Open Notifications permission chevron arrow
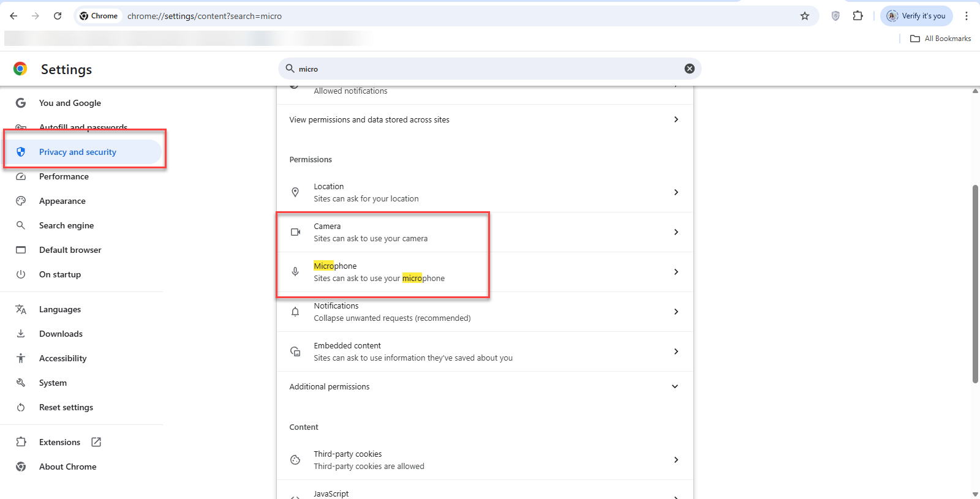980x499 pixels. (676, 312)
